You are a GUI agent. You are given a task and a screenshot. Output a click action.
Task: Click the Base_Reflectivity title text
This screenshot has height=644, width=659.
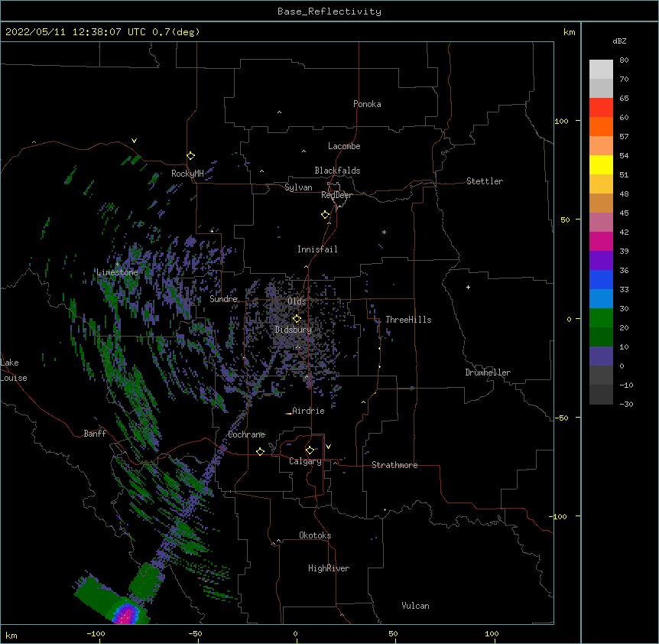(x=329, y=11)
